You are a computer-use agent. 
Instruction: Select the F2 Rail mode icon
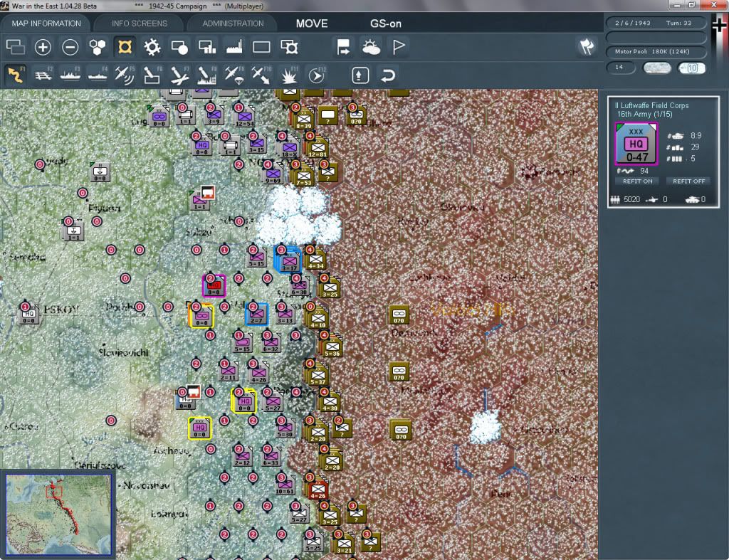click(x=43, y=75)
